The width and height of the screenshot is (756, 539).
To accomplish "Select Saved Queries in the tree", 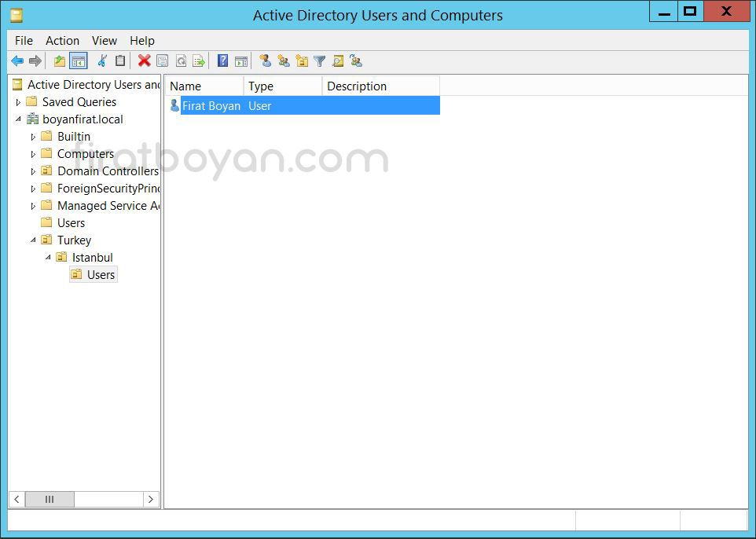I will (79, 102).
